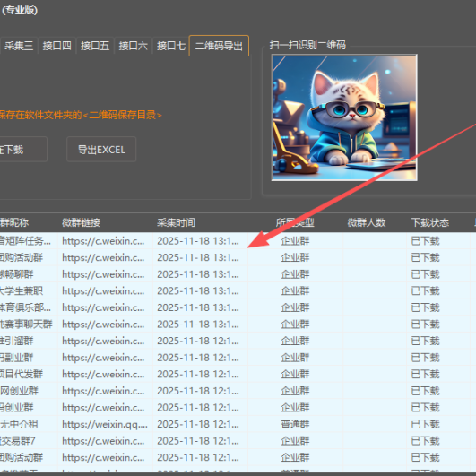Click 已下载 status in 无中介租 row
Screen dimensions: 476x476
pos(425,424)
